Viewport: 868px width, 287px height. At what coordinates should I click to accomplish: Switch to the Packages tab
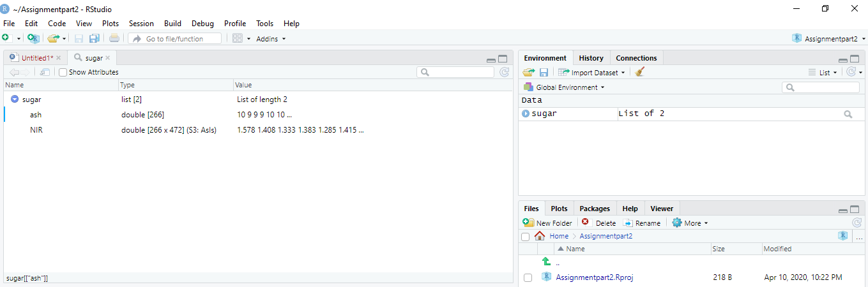(x=595, y=209)
